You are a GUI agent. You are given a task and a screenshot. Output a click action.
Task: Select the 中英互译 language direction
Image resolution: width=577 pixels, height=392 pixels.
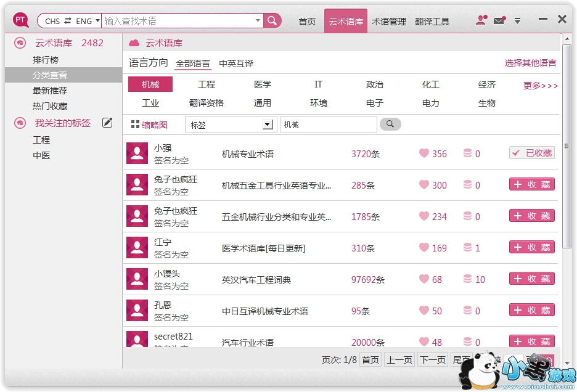pyautogui.click(x=236, y=63)
